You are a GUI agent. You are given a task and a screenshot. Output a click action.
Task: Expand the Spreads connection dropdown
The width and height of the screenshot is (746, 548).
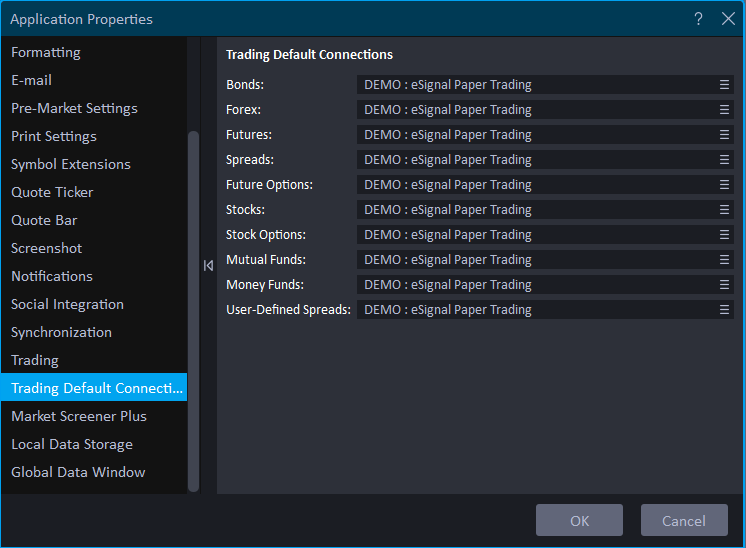545,160
